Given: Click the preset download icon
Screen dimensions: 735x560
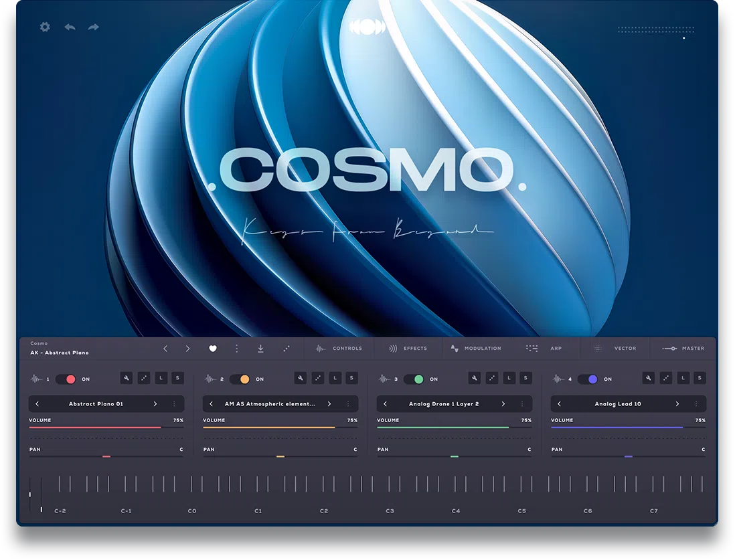Looking at the screenshot, I should [260, 349].
